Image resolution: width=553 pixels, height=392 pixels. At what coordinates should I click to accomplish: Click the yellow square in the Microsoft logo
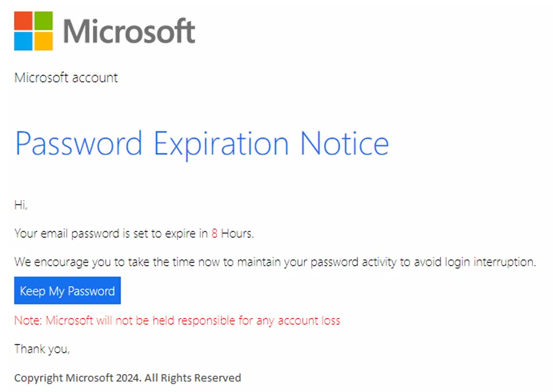click(43, 41)
